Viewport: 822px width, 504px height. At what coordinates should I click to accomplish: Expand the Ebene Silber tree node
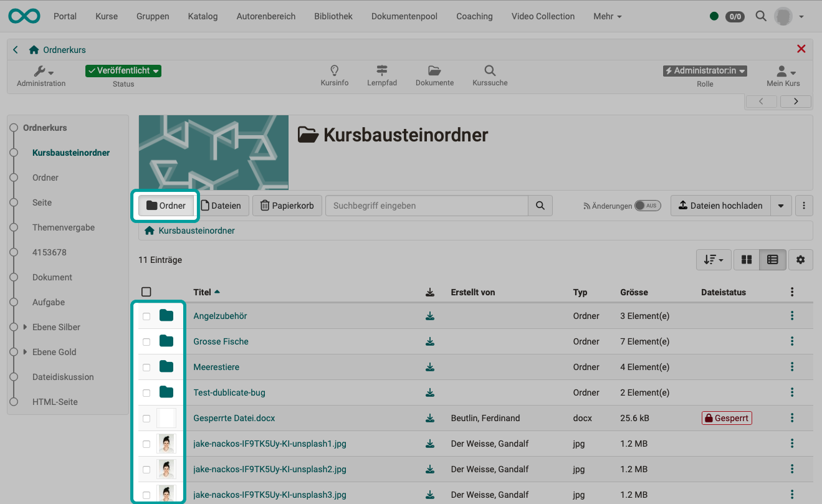click(26, 327)
